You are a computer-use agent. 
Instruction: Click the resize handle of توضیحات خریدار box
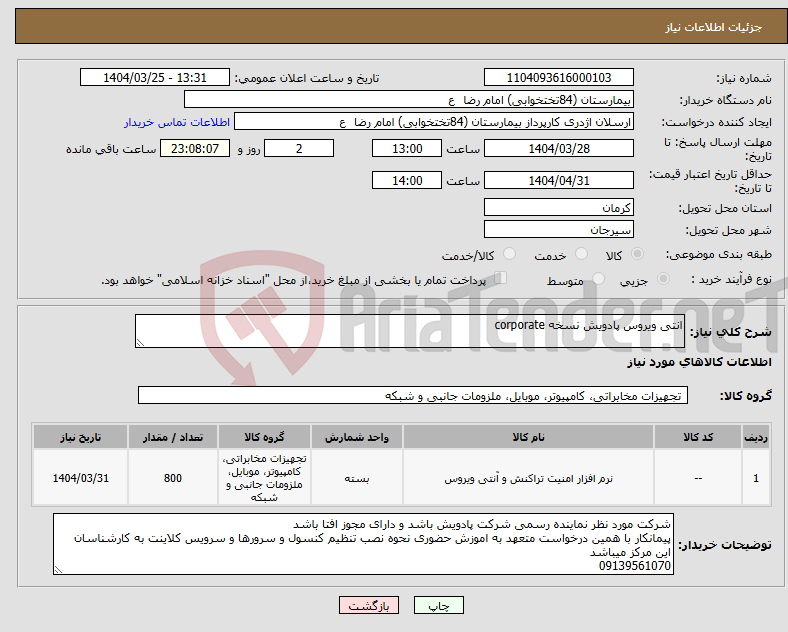58,570
